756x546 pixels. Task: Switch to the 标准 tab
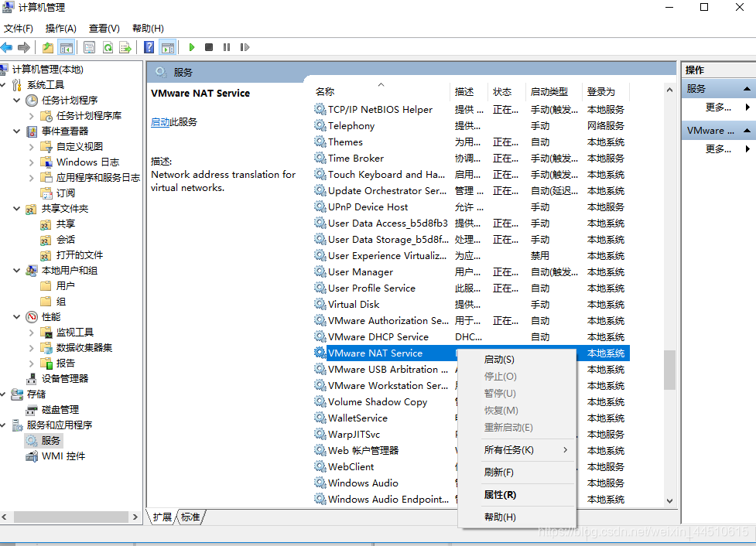[x=191, y=517]
